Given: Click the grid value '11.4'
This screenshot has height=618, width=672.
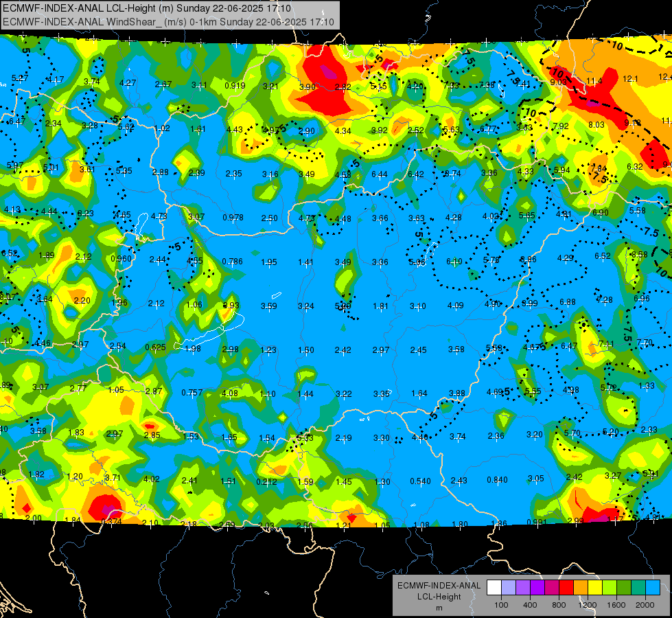Looking at the screenshot, I should 594,81.
